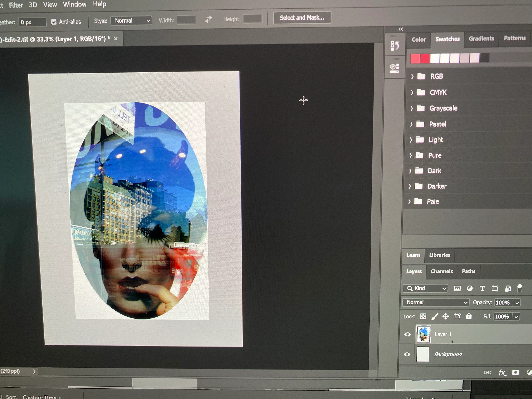Expand the Grayscale swatch folder

click(412, 108)
